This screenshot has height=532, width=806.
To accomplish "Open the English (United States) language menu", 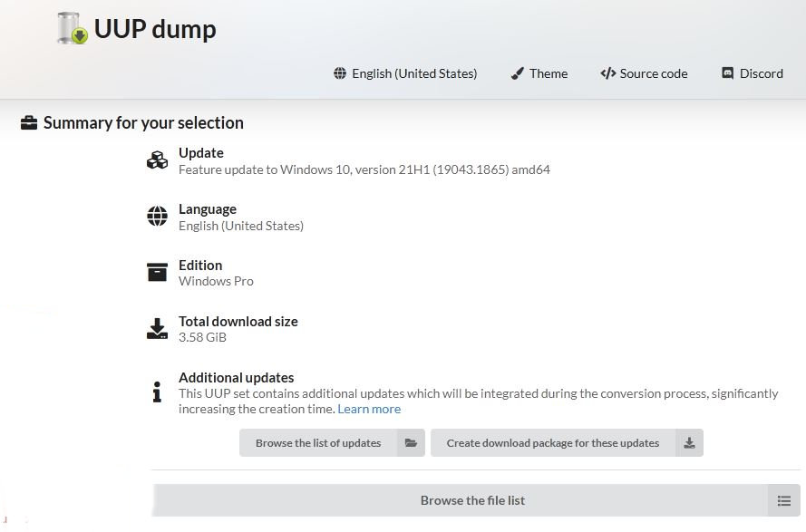I will point(405,73).
